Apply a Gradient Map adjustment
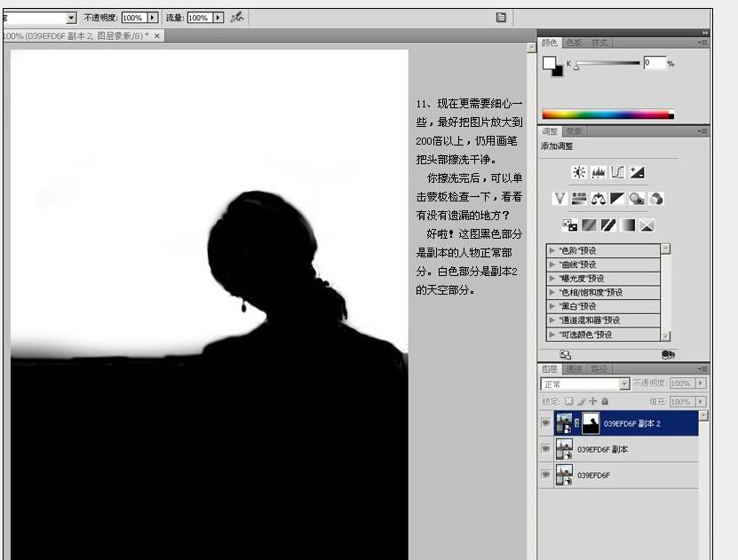Screen dimensions: 738x560 (626, 225)
